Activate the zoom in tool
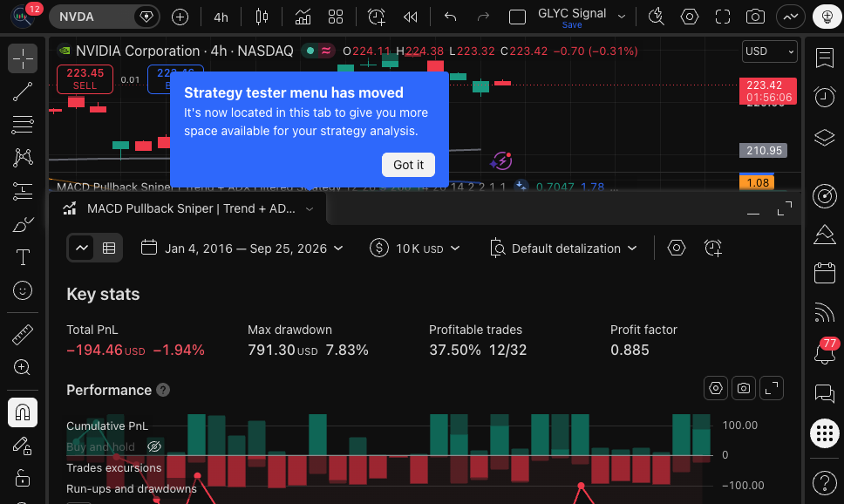The height and width of the screenshot is (504, 844). [x=23, y=368]
